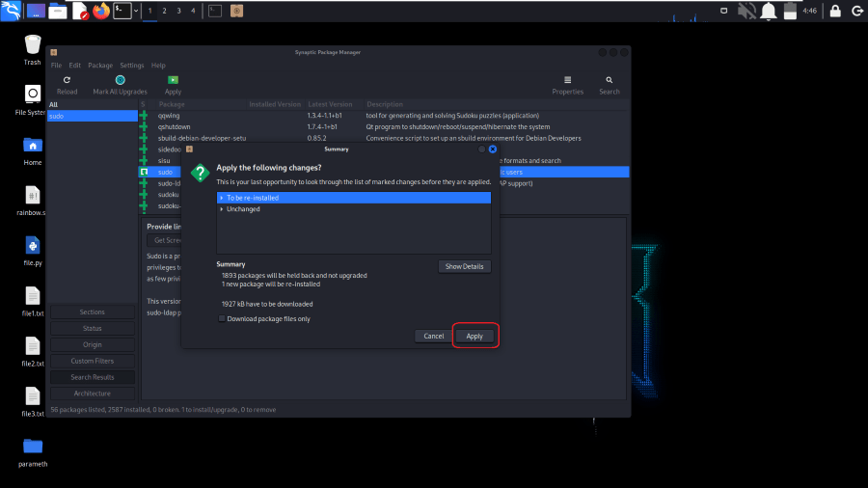Switch the filter pane to Origin
This screenshot has height=488, width=868.
[92, 344]
